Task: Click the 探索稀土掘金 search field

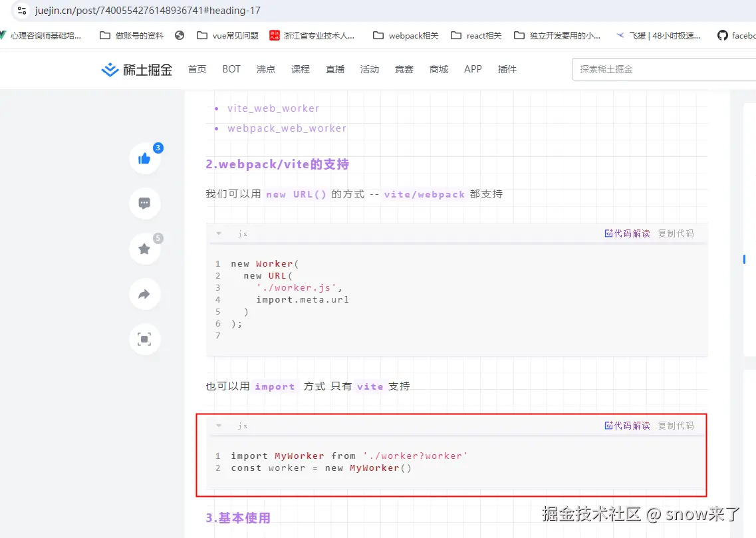Action: (x=664, y=69)
